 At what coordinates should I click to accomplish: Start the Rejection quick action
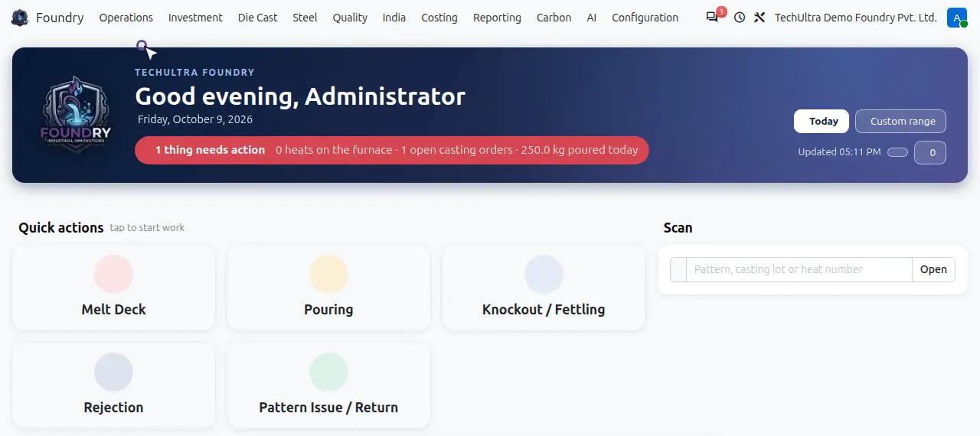113,386
